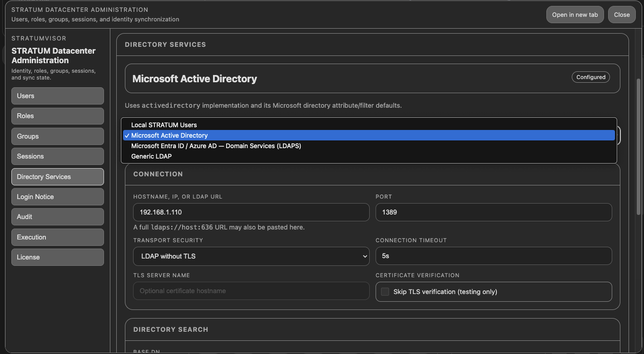The height and width of the screenshot is (354, 644).
Task: Click the Open in new tab button
Action: click(575, 15)
